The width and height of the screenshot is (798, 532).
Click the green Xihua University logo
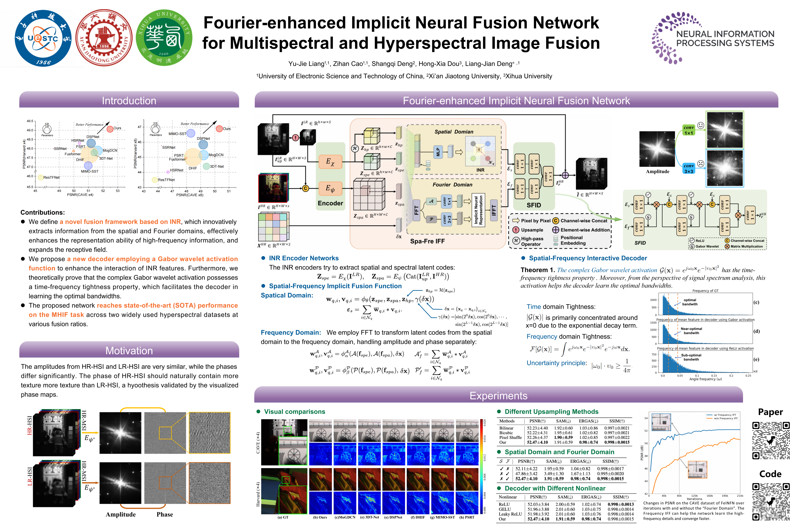coord(164,38)
